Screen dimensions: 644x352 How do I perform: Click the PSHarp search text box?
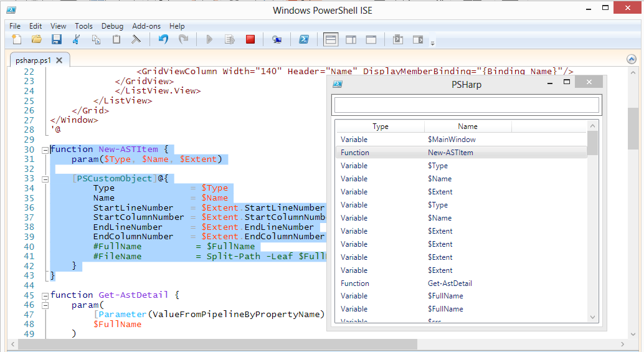pyautogui.click(x=466, y=105)
